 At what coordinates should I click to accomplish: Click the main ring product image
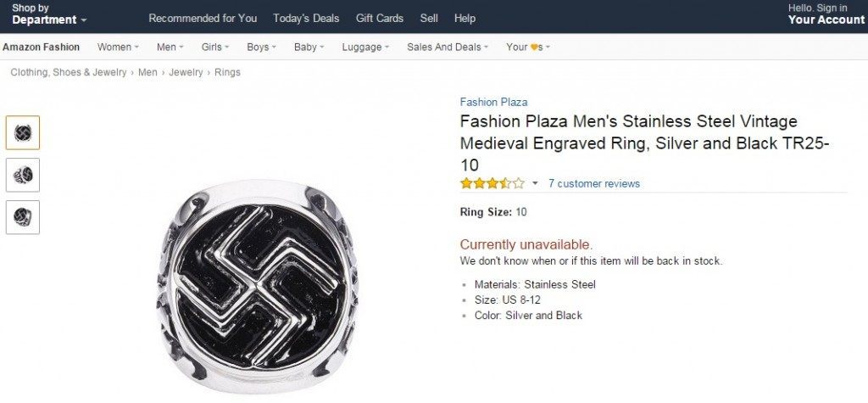point(256,287)
